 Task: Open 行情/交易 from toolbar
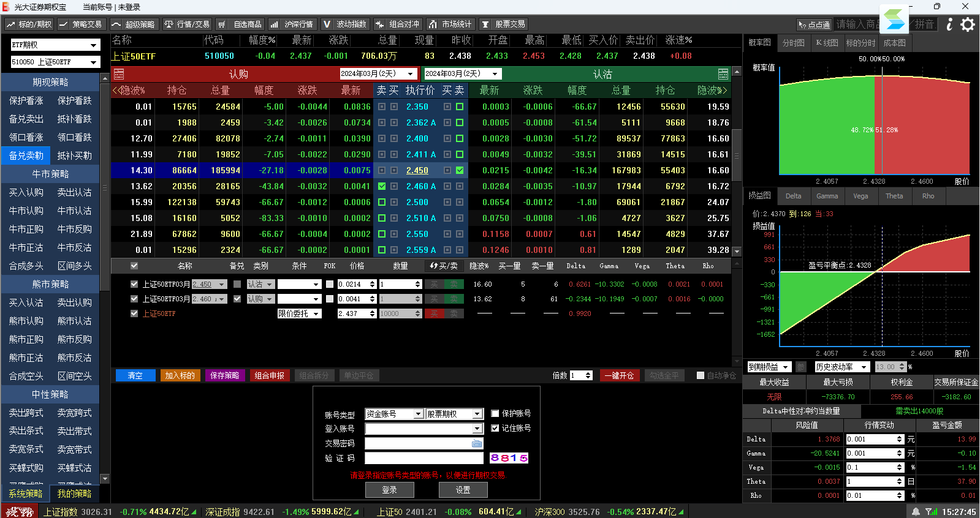[x=187, y=24]
